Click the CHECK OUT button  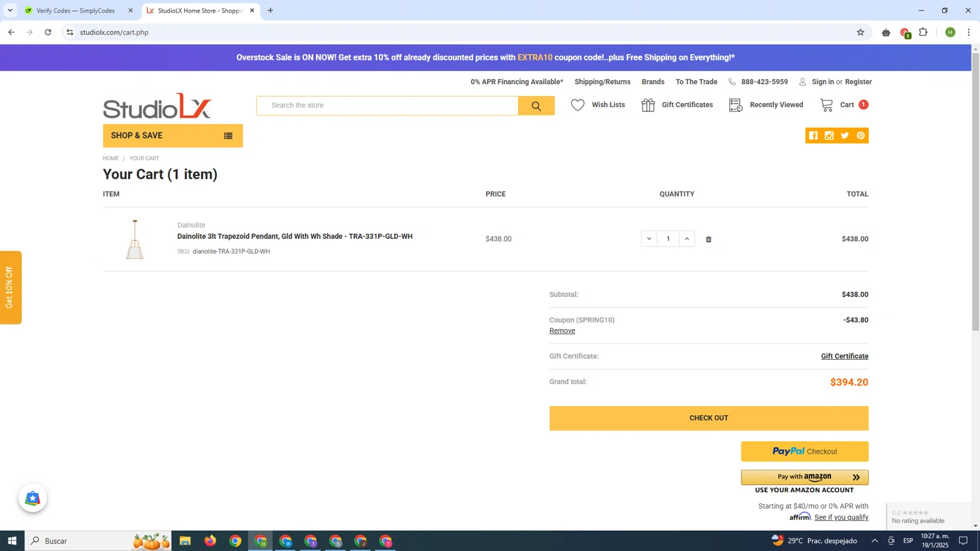coord(709,418)
